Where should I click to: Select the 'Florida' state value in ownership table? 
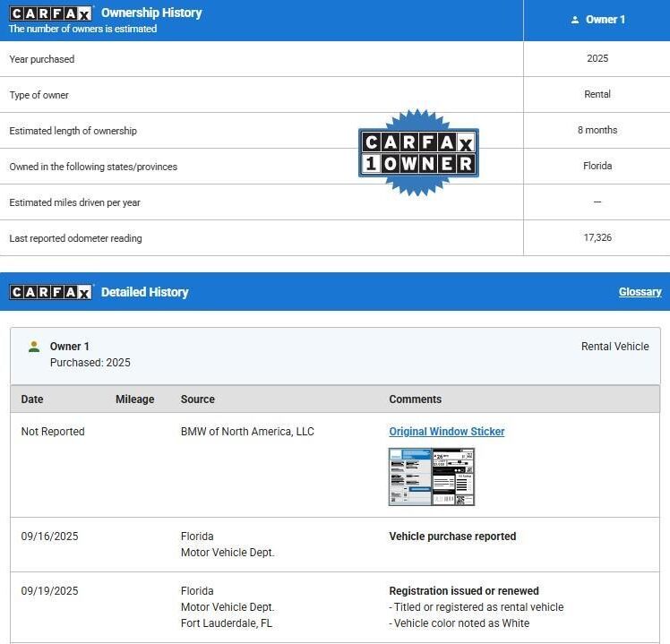597,167
